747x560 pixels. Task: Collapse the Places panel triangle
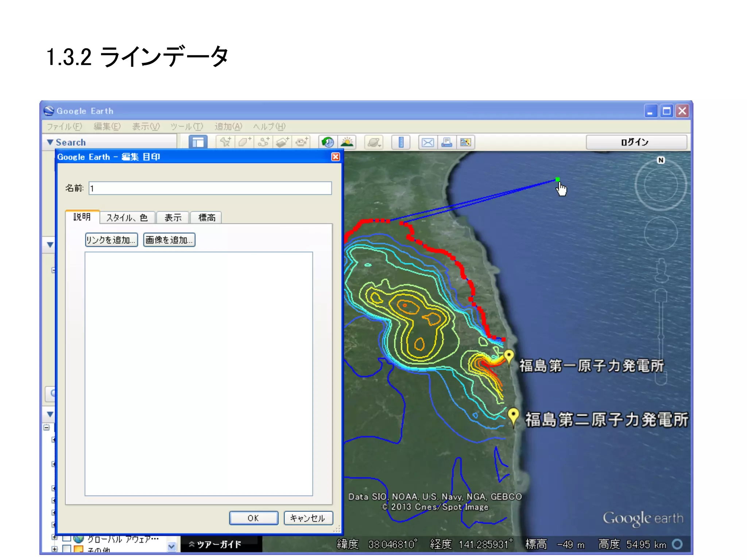coord(50,245)
